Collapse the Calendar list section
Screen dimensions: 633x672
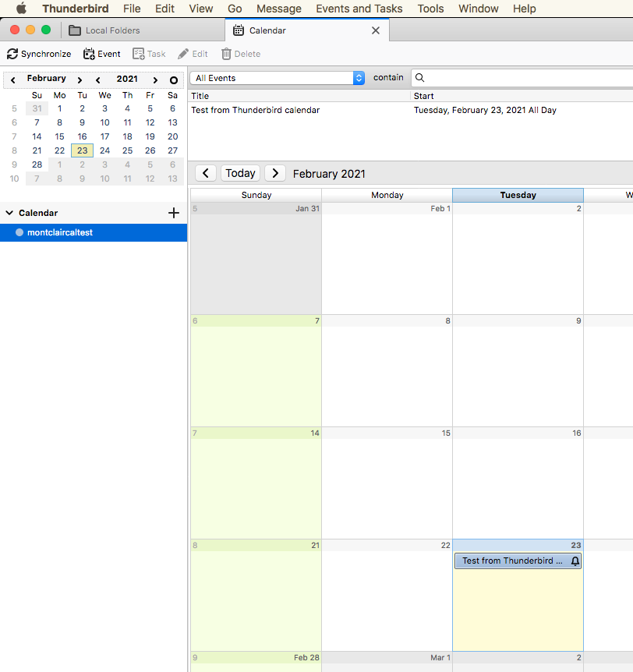[9, 213]
